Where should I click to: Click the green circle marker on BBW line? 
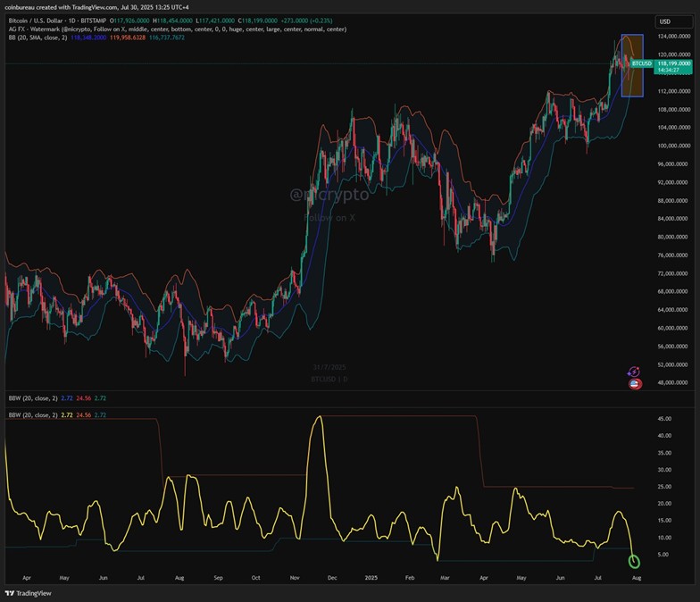pyautogui.click(x=635, y=561)
